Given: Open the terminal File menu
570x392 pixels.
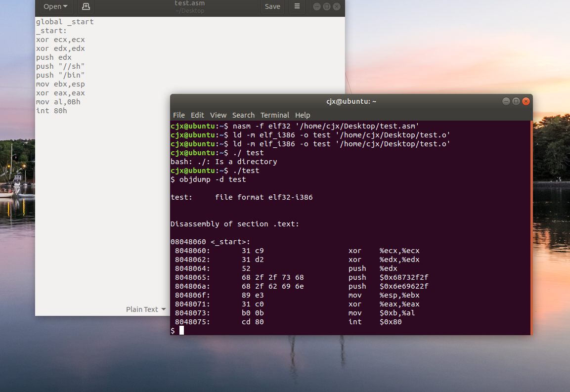Looking at the screenshot, I should [x=179, y=115].
